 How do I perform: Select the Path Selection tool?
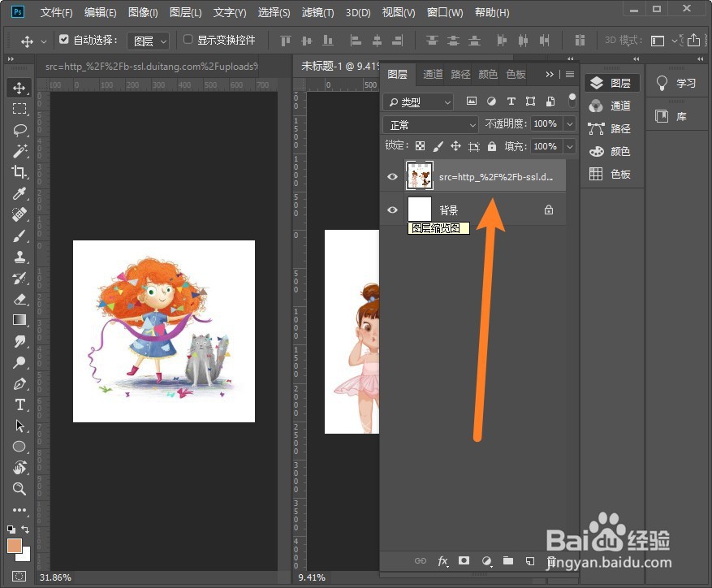click(19, 426)
